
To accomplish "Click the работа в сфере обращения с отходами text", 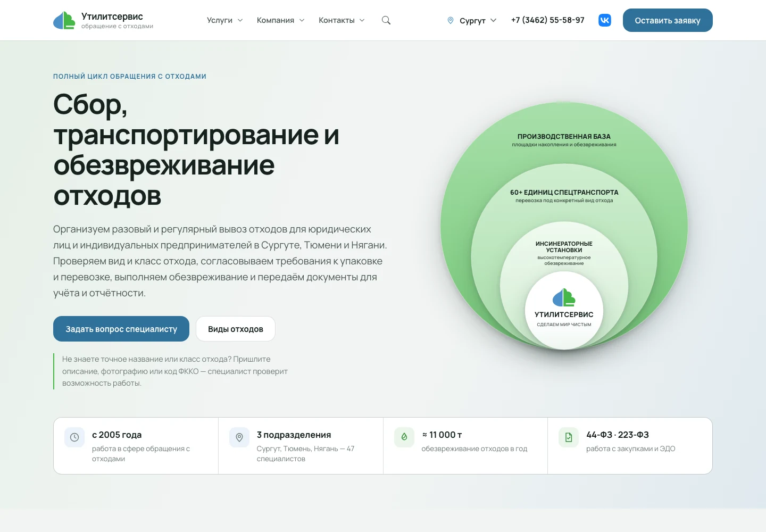I will 141,454.
